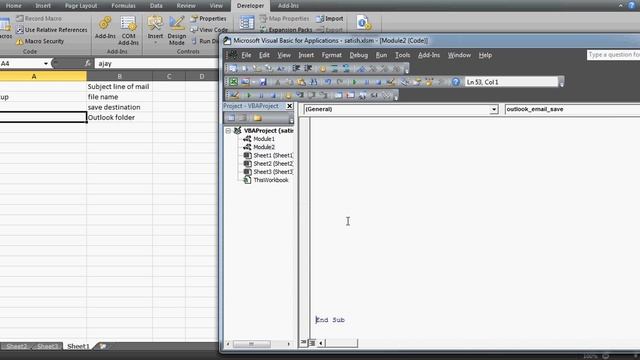640x360 pixels.
Task: Click Uncomment Block icon in Edit toolbar
Action: click(x=346, y=68)
